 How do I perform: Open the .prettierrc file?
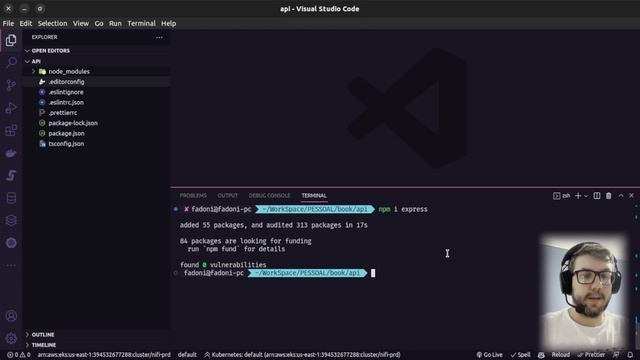pyautogui.click(x=63, y=113)
